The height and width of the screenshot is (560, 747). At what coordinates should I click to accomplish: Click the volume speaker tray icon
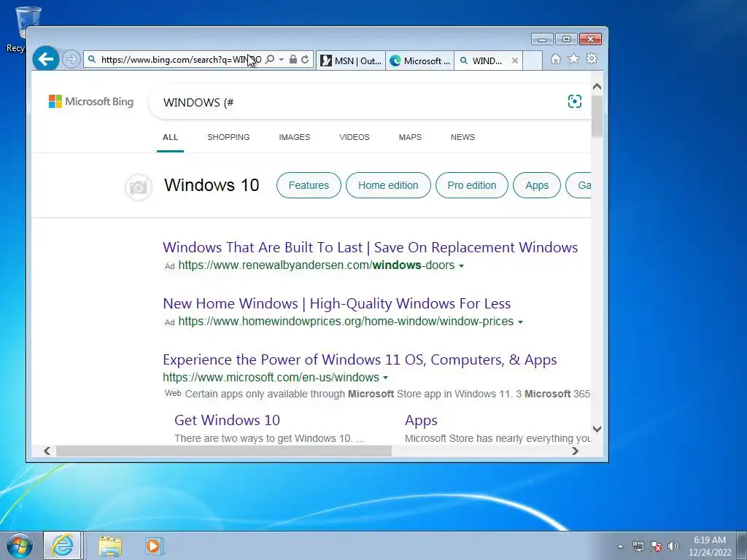pos(673,546)
